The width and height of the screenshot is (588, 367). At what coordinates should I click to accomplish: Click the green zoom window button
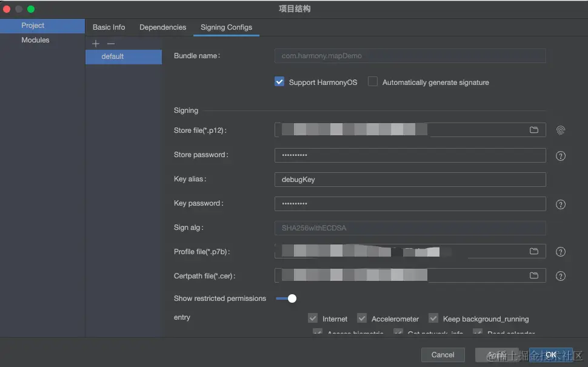(x=31, y=9)
